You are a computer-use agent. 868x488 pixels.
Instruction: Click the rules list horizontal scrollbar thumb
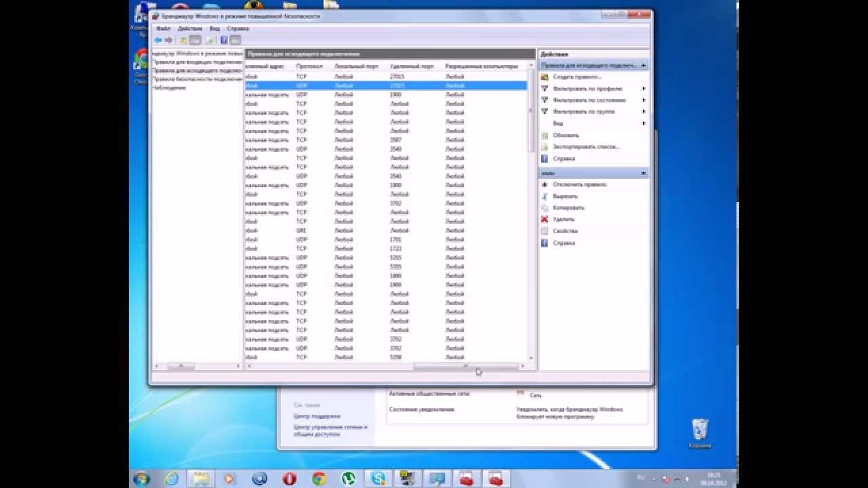click(465, 366)
